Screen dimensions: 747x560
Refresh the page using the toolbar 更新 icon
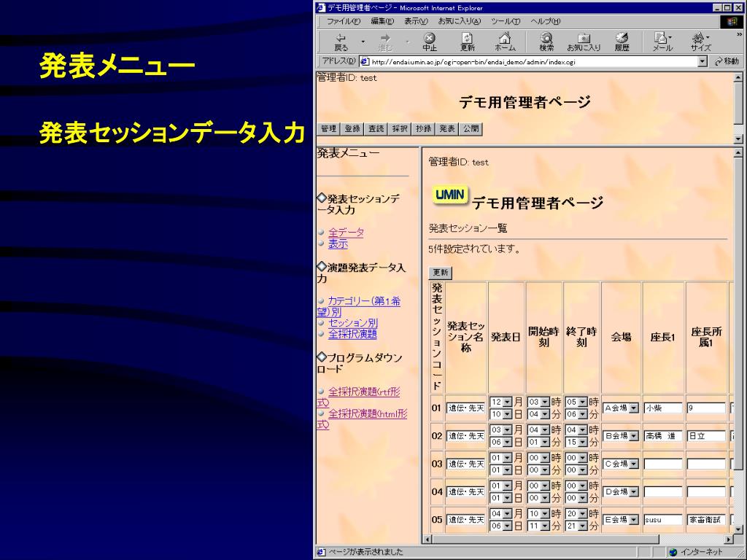(x=467, y=42)
